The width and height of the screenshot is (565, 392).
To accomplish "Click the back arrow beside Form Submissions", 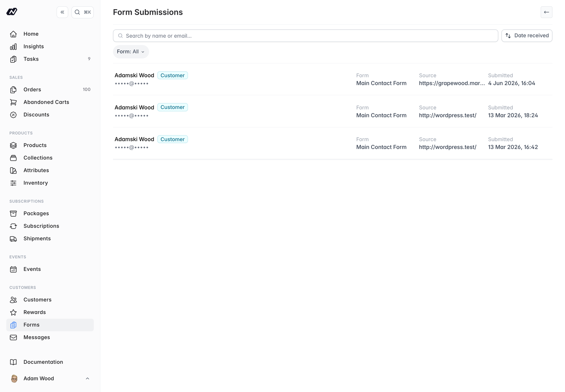I will (x=546, y=12).
